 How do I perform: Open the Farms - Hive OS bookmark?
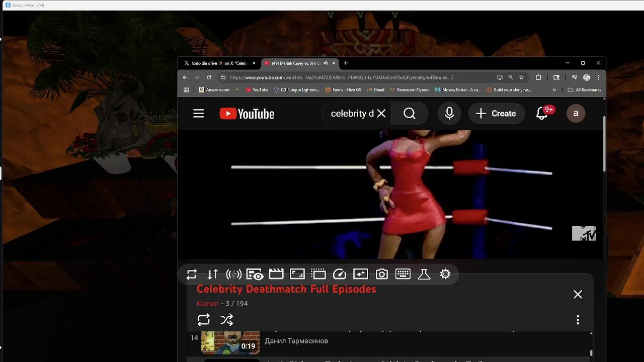tap(344, 90)
